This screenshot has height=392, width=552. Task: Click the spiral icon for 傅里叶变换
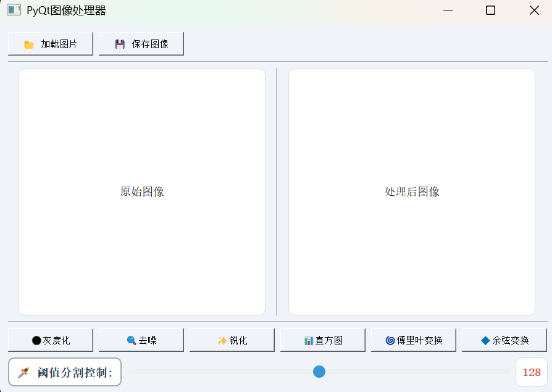(x=390, y=340)
